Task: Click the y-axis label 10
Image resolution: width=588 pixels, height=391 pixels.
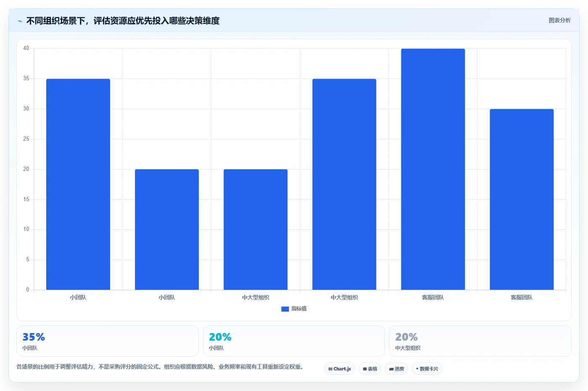Action: click(26, 229)
